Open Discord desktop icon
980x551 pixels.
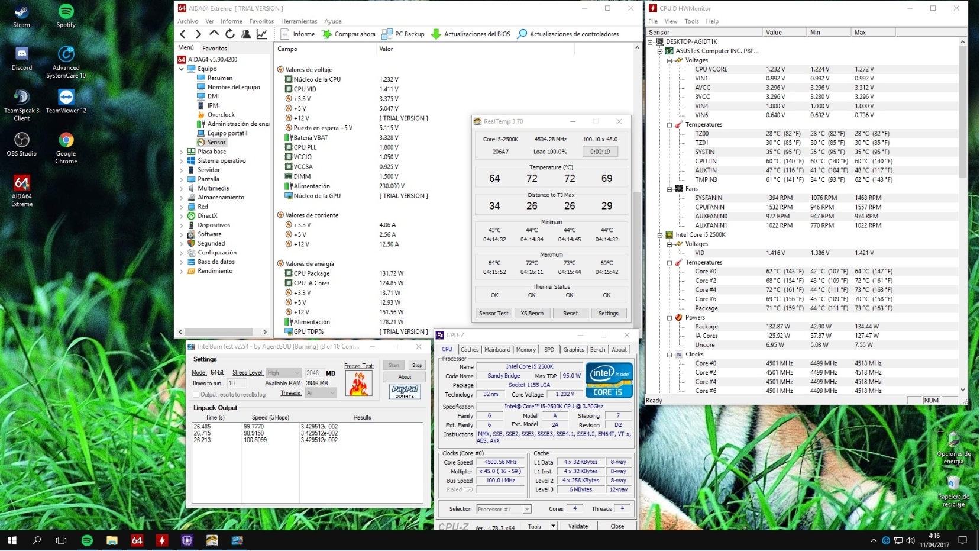point(22,59)
